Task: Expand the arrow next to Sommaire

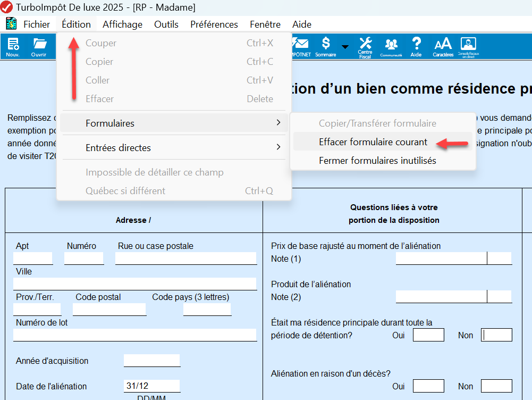Action: [345, 47]
